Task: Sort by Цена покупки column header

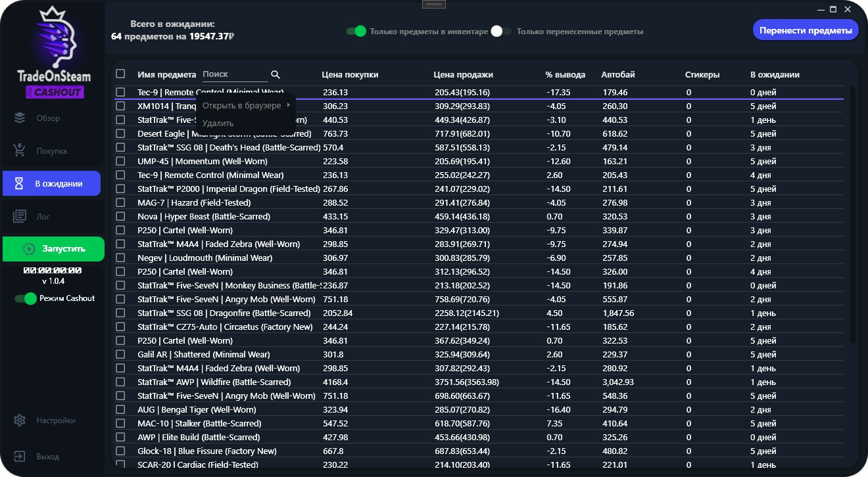Action: (x=350, y=75)
